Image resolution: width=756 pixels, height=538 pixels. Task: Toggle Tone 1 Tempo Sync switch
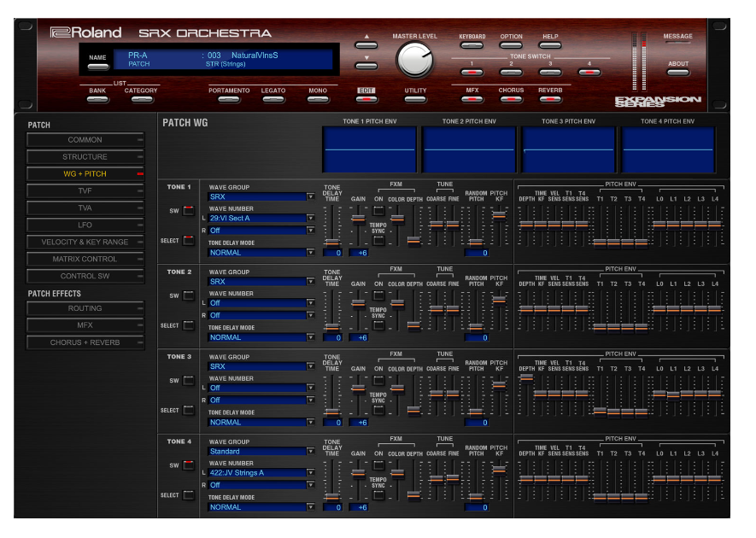379,240
